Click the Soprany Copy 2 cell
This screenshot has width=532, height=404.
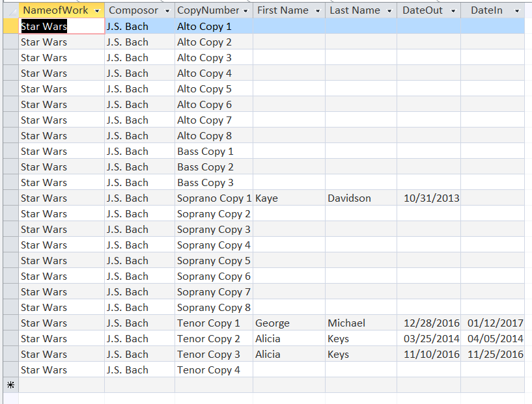tap(214, 213)
